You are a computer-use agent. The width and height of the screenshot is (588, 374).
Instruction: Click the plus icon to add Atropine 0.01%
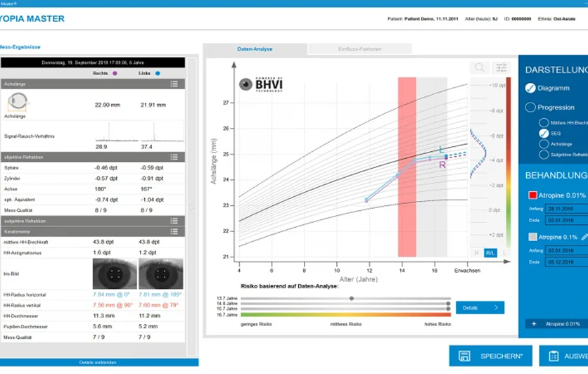[534, 324]
